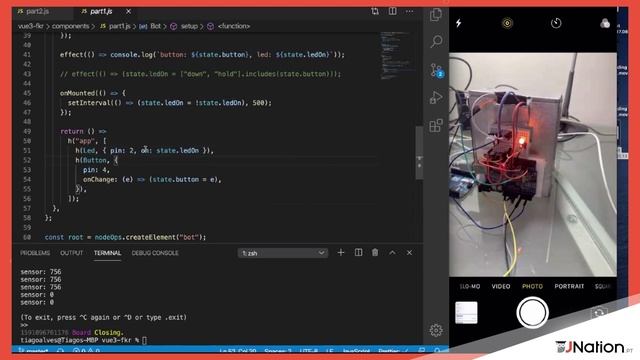The image size is (640, 360).
Task: Click 'h(Button, {' on line 52
Action: tap(96, 160)
